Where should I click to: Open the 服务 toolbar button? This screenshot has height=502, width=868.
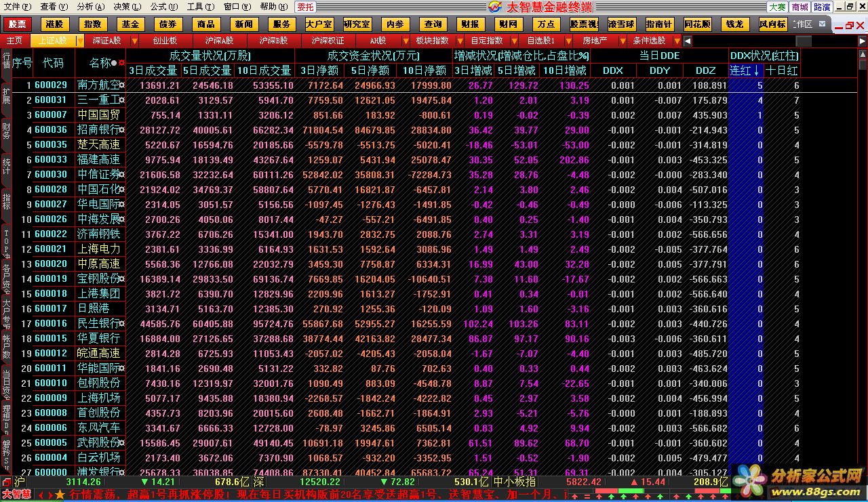coord(281,24)
